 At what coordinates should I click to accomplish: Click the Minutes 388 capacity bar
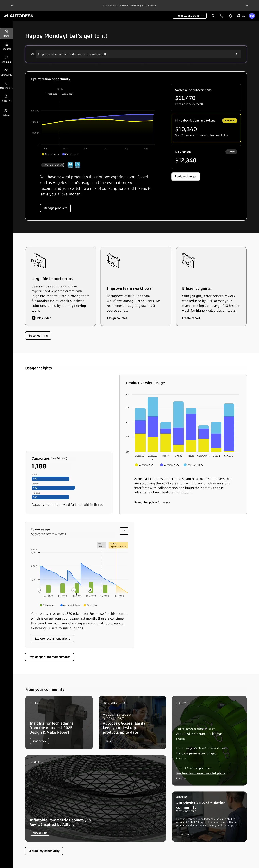[50, 497]
